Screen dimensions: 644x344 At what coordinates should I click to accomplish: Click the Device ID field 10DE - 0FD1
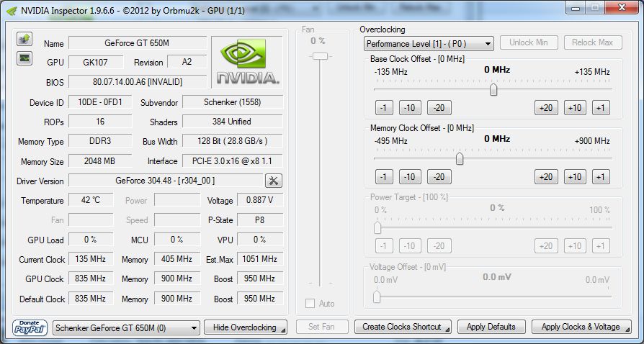100,102
